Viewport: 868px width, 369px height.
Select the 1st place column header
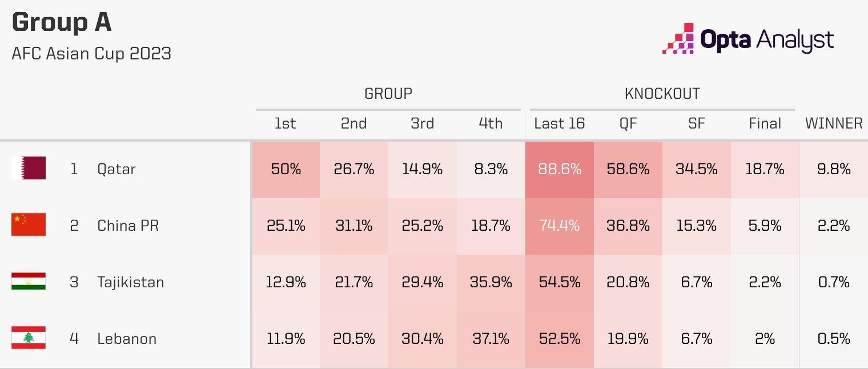coord(286,123)
